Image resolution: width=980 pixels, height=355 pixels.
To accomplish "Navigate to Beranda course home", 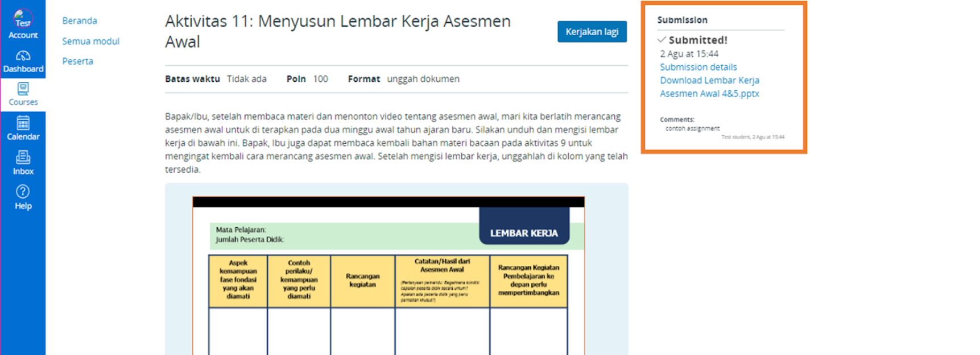I will [80, 20].
